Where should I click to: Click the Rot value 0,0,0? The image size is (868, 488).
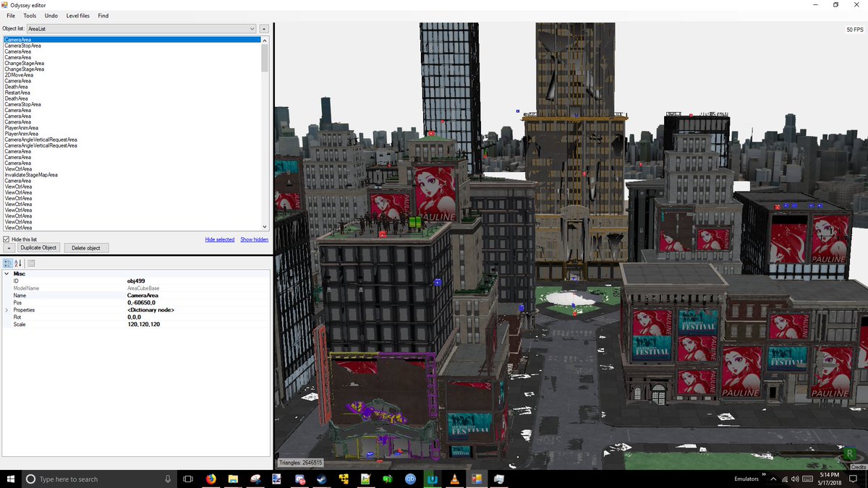pyautogui.click(x=134, y=317)
